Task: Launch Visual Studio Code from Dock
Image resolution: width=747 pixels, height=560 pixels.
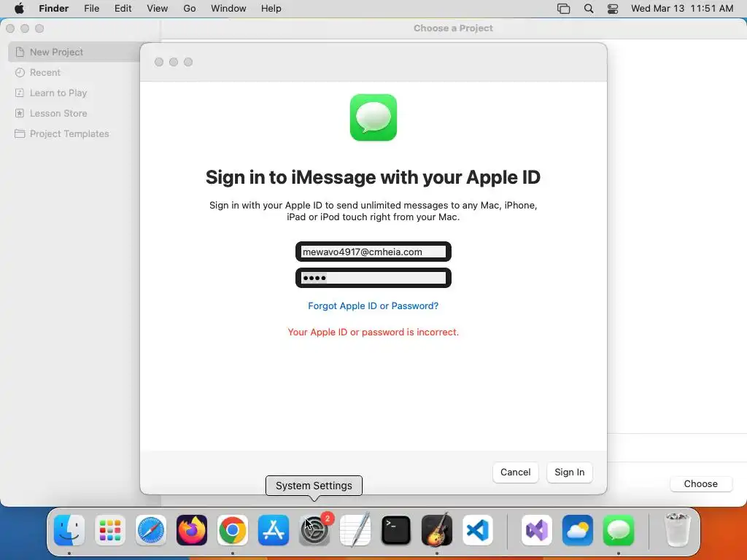Action: coord(477,530)
